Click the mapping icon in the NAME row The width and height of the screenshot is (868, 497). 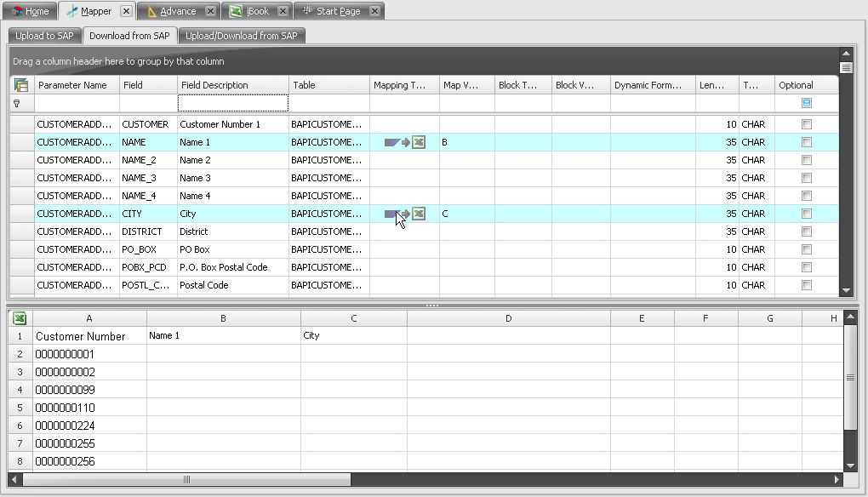tap(404, 142)
